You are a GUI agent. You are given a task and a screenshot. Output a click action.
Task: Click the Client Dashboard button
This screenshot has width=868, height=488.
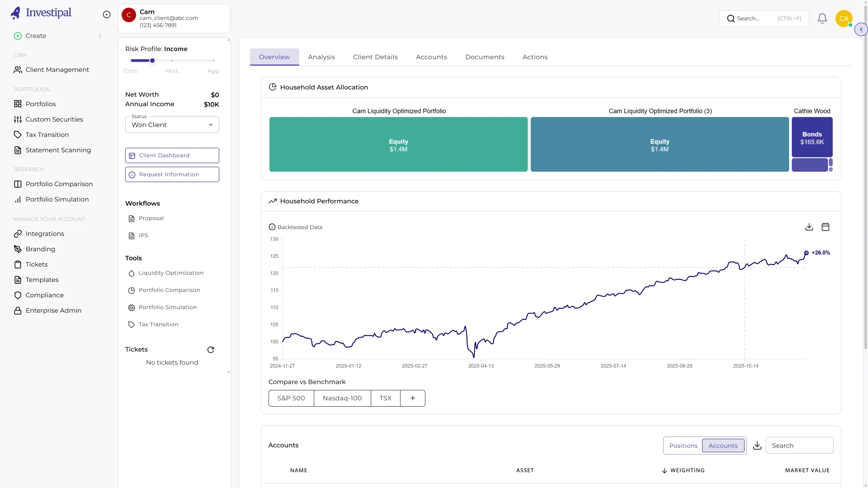click(x=172, y=155)
